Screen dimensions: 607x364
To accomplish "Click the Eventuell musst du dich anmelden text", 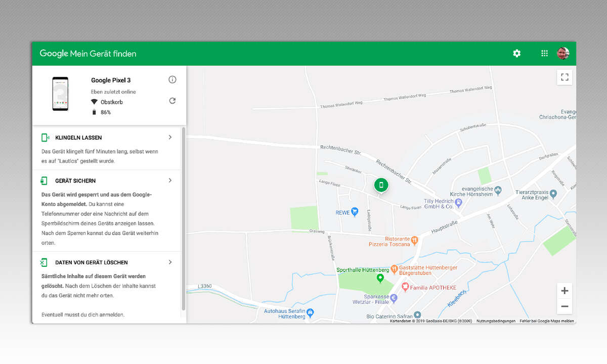I will pyautogui.click(x=83, y=314).
